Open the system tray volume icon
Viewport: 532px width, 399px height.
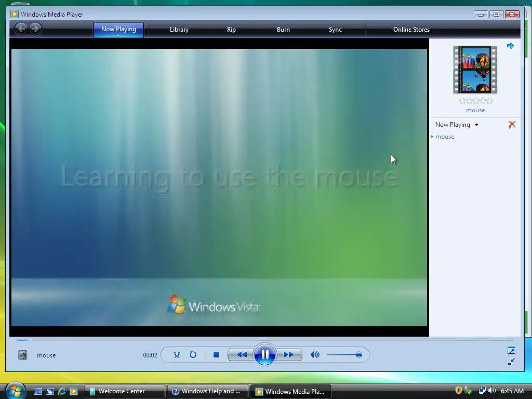[492, 391]
